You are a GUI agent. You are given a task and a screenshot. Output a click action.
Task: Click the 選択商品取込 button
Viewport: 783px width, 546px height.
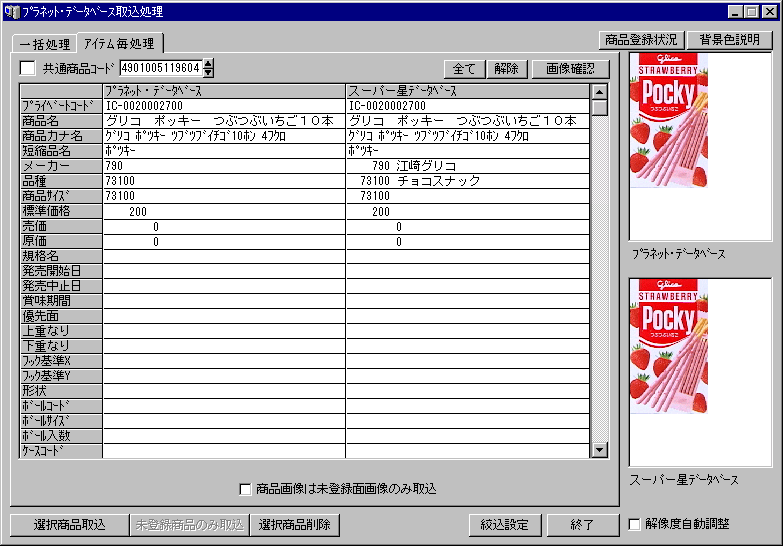coord(69,525)
